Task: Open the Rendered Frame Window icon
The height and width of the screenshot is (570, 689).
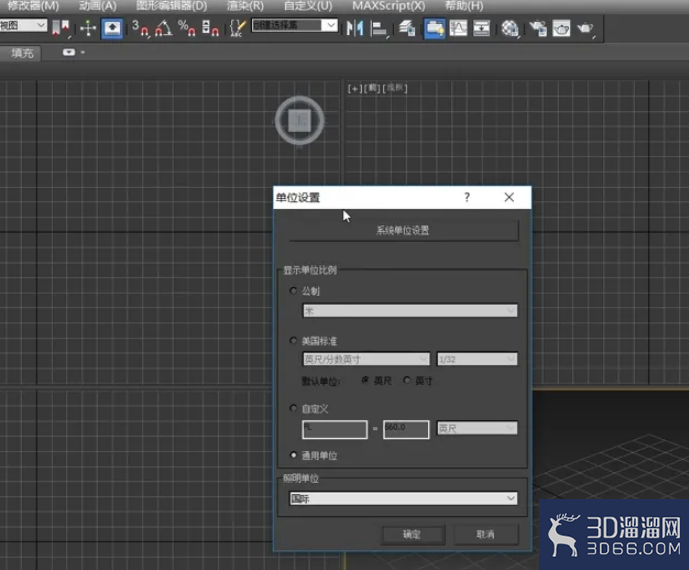Action: click(x=562, y=28)
